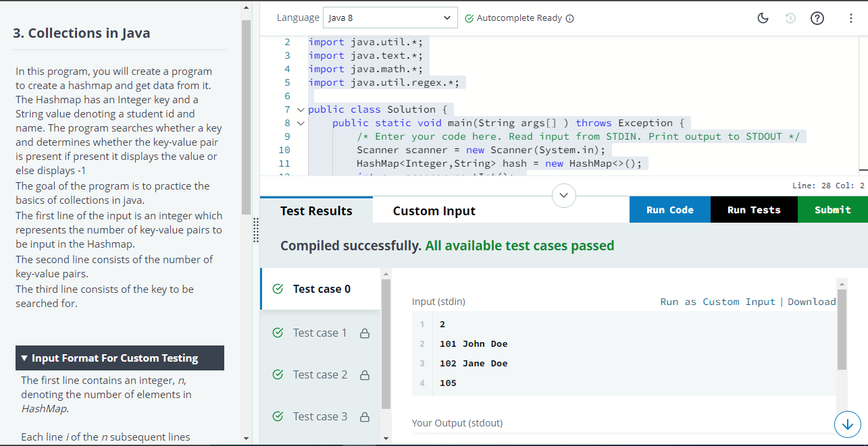
Task: Click the lock icon on Test case 1
Action: pos(365,333)
